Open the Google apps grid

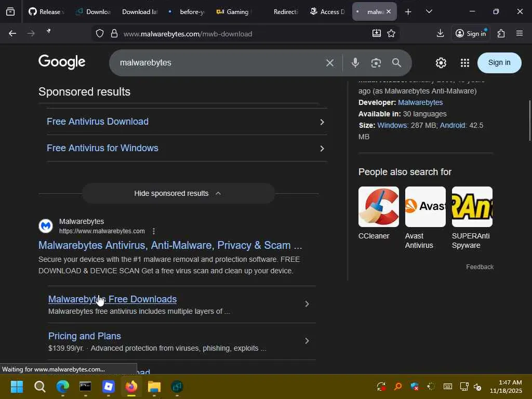click(465, 63)
